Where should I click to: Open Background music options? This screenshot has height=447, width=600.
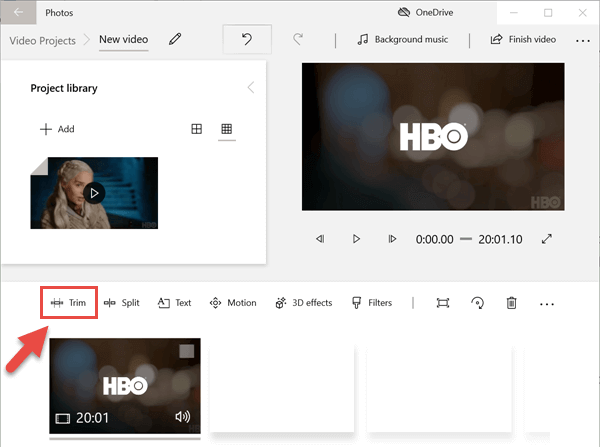tap(403, 39)
